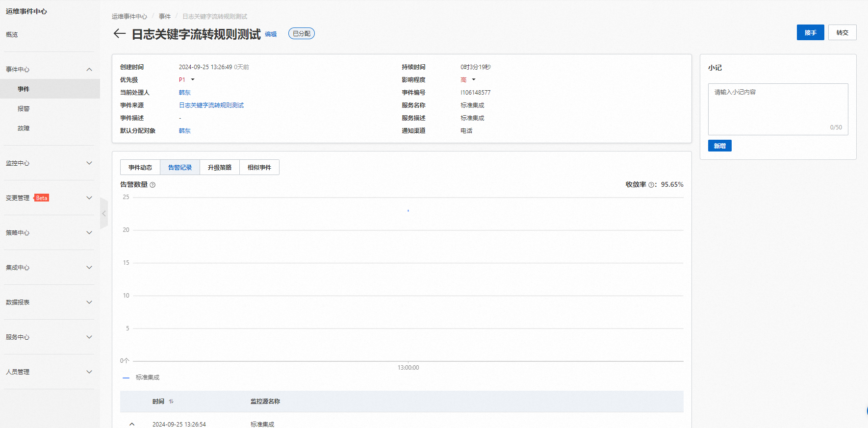Click the 已分配 status tag
868x428 pixels.
click(x=302, y=33)
